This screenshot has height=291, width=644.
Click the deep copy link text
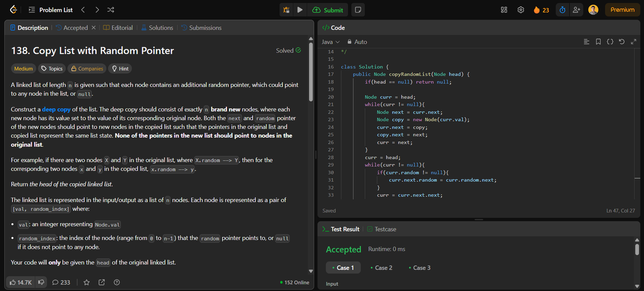point(56,110)
